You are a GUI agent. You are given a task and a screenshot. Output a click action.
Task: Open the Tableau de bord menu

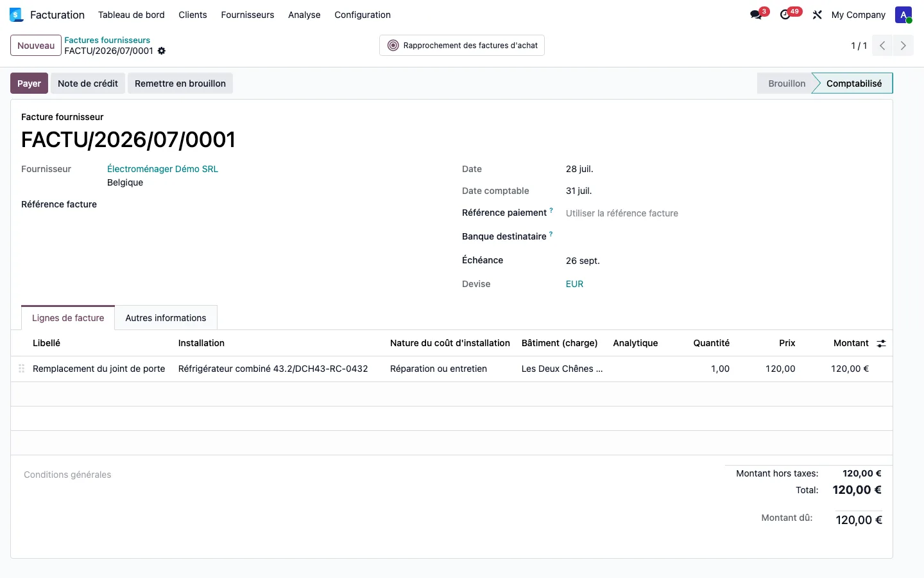[132, 15]
